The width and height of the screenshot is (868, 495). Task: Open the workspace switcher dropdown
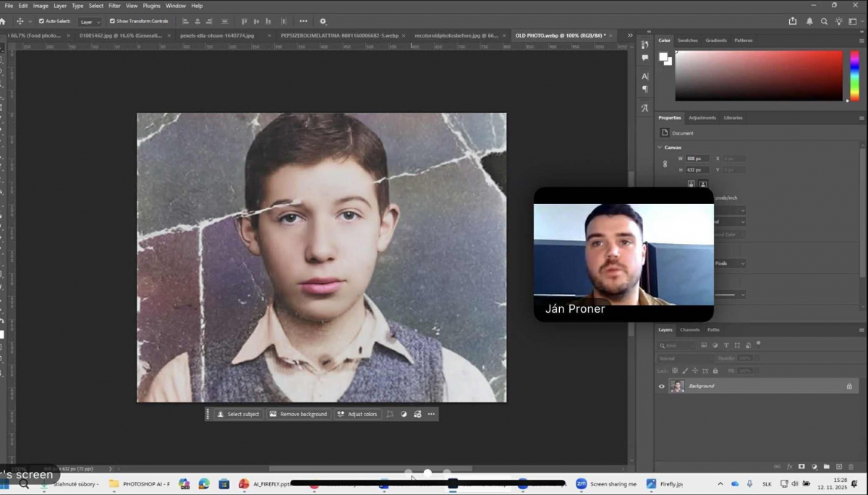point(854,22)
